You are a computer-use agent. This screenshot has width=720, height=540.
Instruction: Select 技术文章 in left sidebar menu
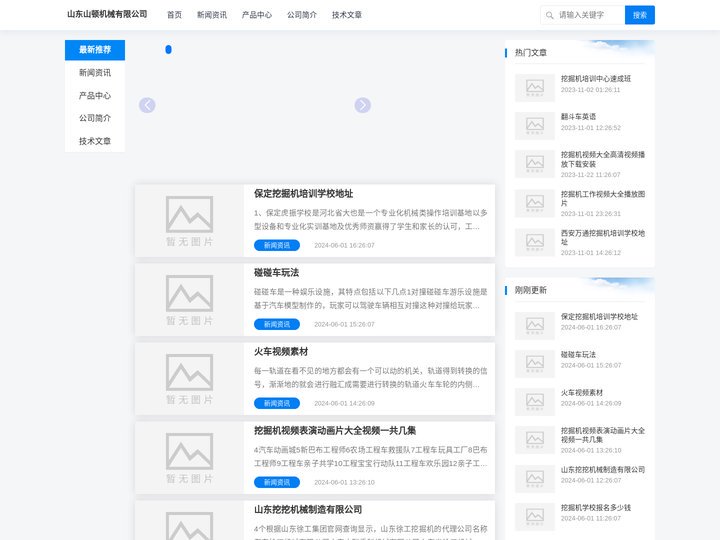tap(95, 141)
